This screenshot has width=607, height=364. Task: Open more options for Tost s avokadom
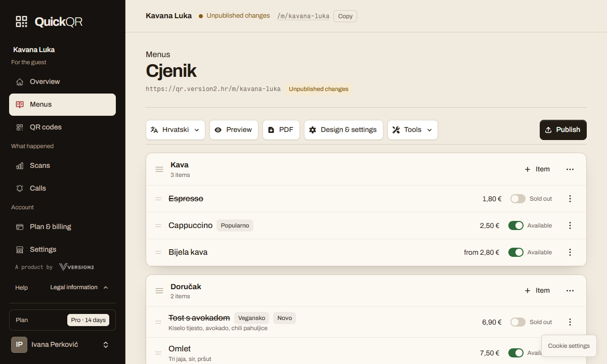click(570, 322)
